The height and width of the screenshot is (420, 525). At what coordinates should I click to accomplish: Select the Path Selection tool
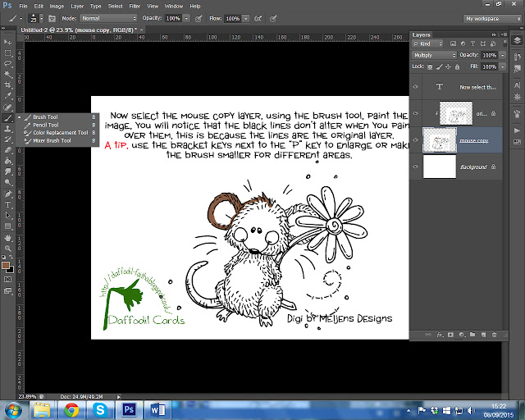click(x=7, y=216)
